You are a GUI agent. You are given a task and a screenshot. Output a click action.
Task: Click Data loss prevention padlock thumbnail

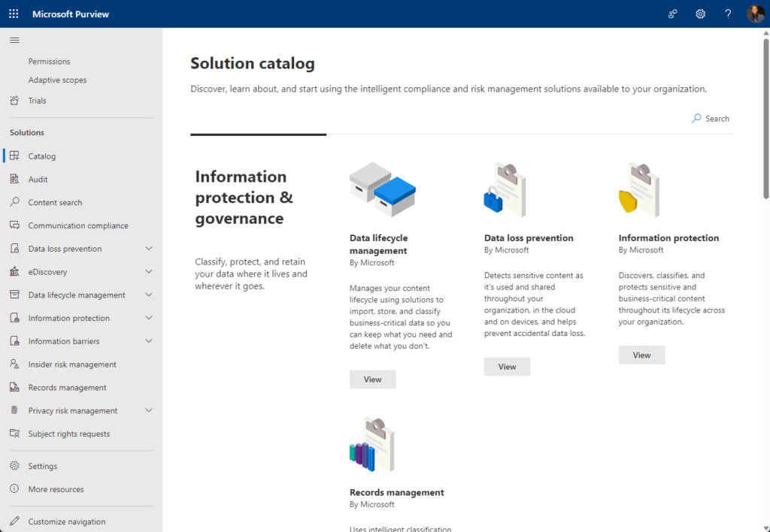pos(505,190)
